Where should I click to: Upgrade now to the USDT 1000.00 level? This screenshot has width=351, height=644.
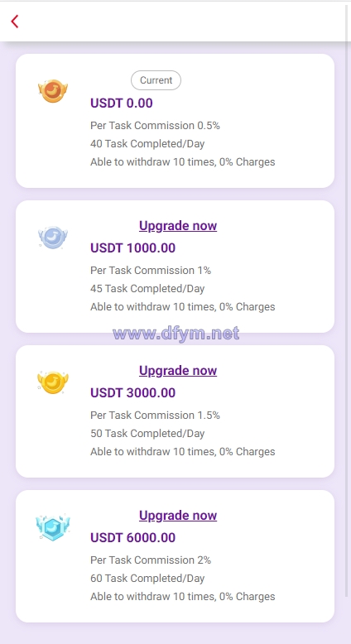178,225
